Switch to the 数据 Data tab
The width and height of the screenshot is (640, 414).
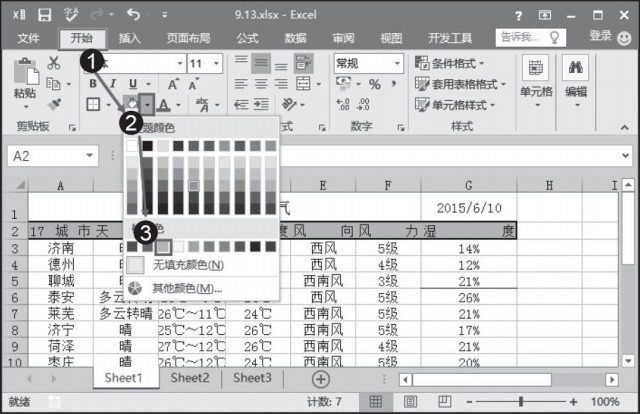296,38
